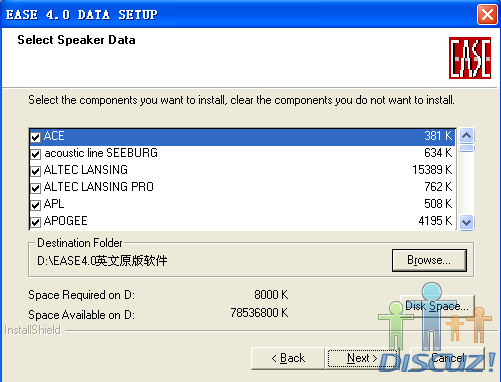501x382 pixels.
Task: Click the list scroll down arrow
Action: [466, 222]
